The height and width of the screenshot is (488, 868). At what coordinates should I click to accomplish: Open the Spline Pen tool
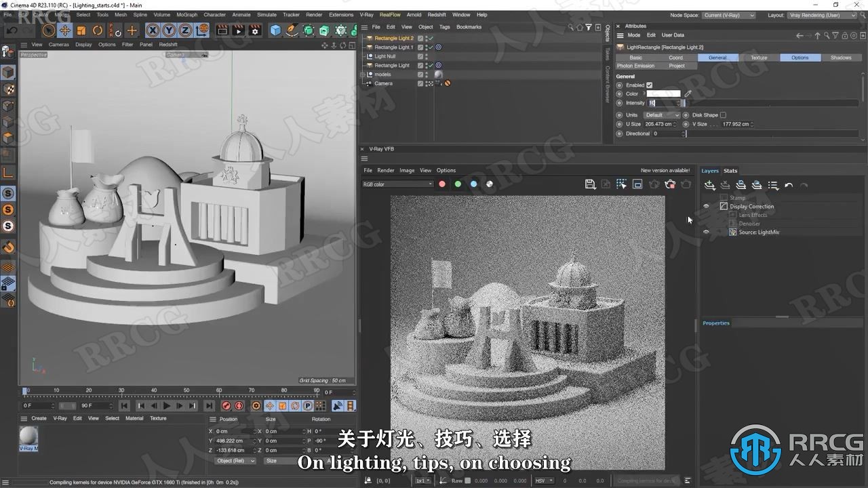pos(292,30)
